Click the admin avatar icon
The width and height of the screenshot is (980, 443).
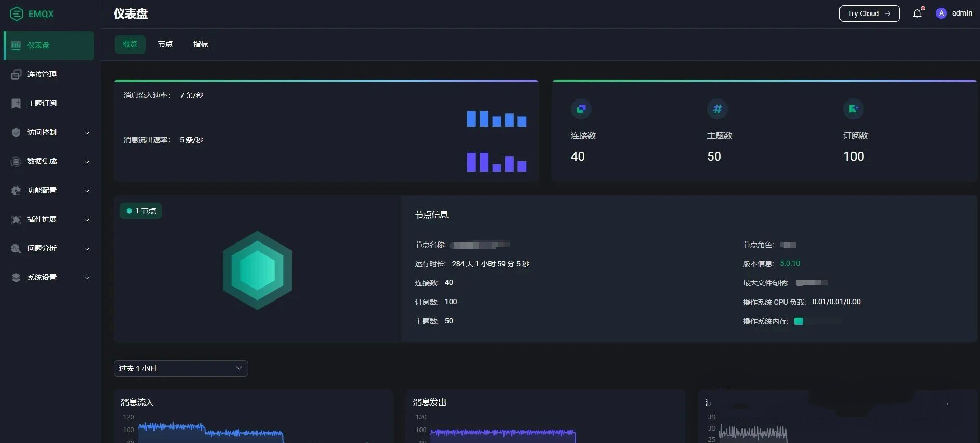click(941, 13)
